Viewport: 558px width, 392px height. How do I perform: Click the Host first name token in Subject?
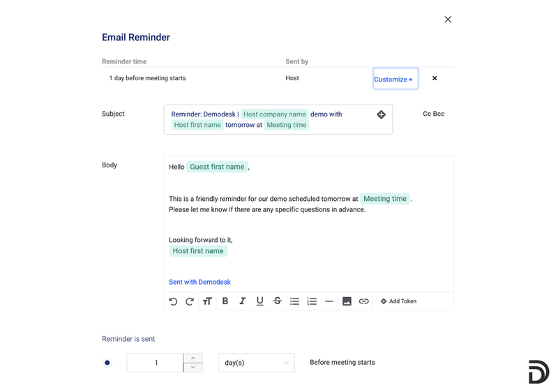pos(197,125)
